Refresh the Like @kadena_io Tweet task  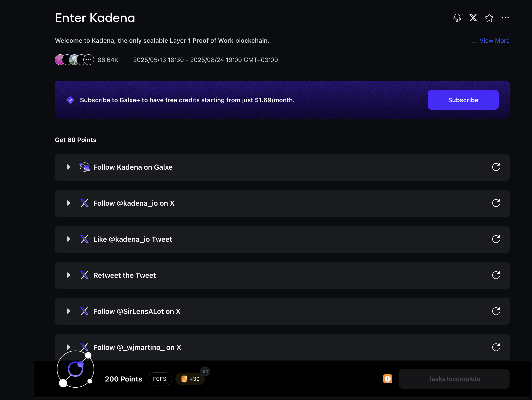tap(496, 239)
